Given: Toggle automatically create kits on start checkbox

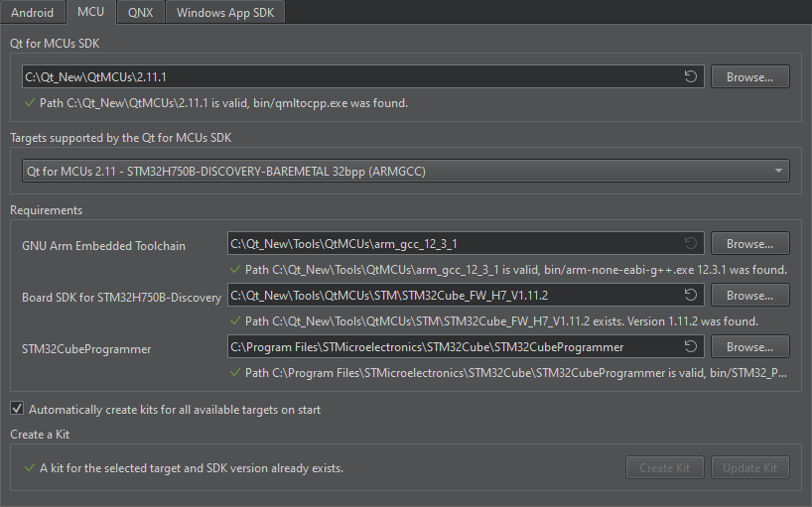Looking at the screenshot, I should pos(17,409).
